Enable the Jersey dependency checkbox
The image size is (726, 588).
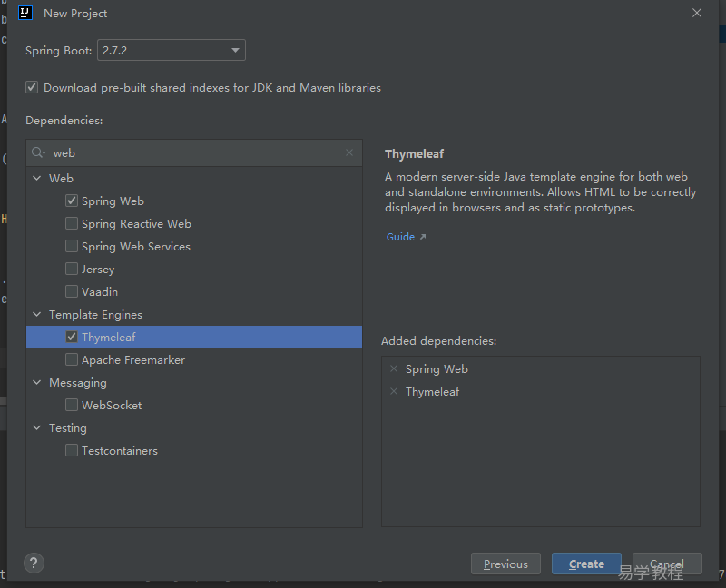pos(72,269)
